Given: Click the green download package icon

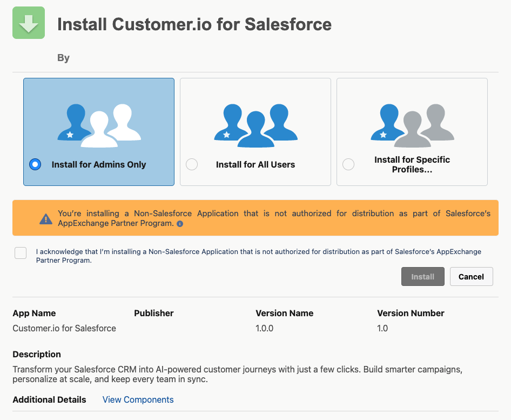Looking at the screenshot, I should click(29, 23).
